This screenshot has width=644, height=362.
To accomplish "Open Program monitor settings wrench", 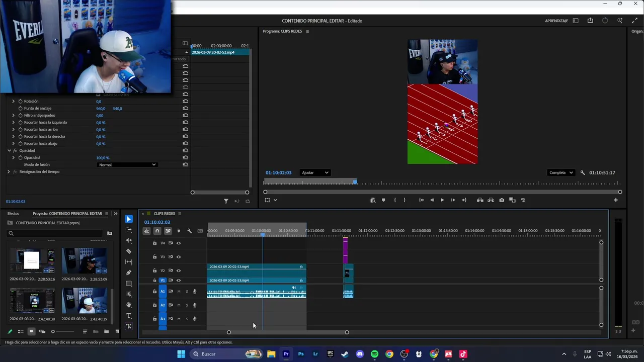I will tap(583, 172).
